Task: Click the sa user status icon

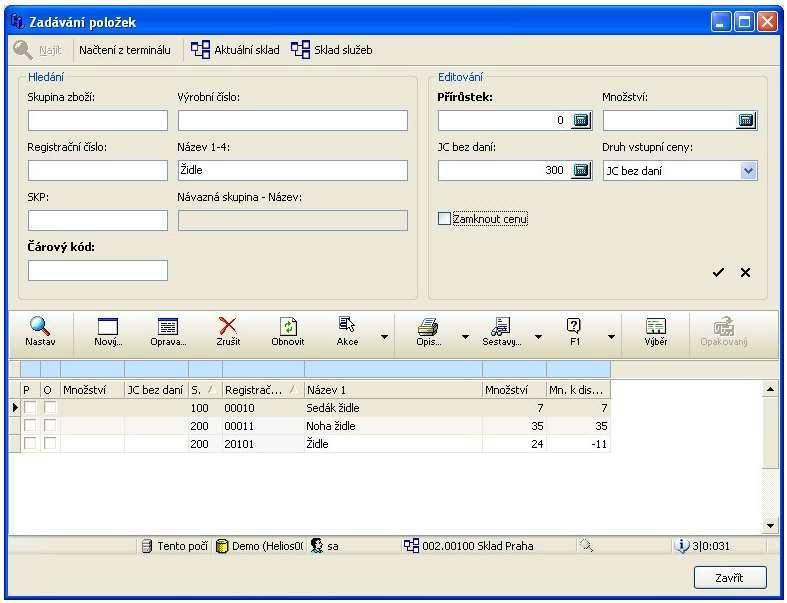Action: click(x=316, y=546)
